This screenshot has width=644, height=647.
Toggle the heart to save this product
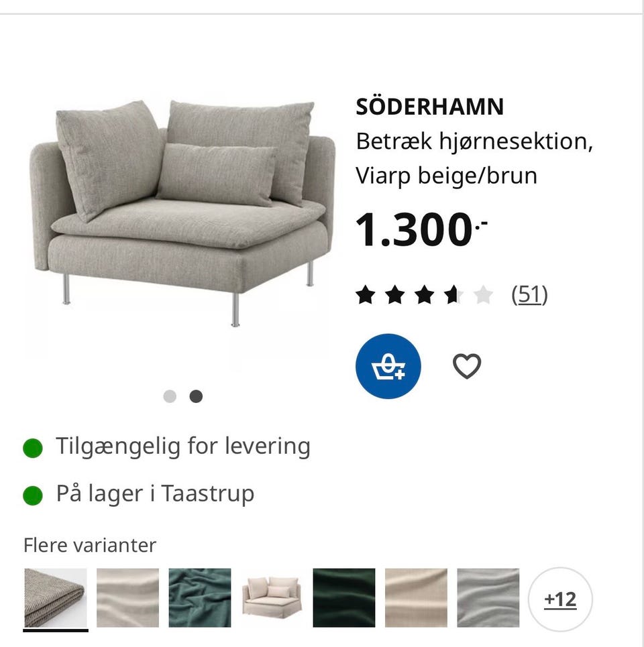(467, 365)
